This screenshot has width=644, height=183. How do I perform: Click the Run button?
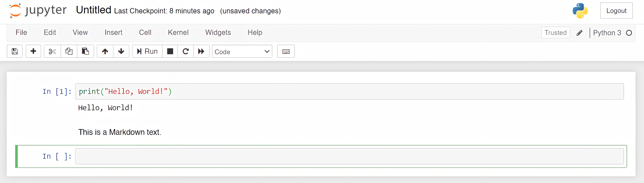pos(147,51)
